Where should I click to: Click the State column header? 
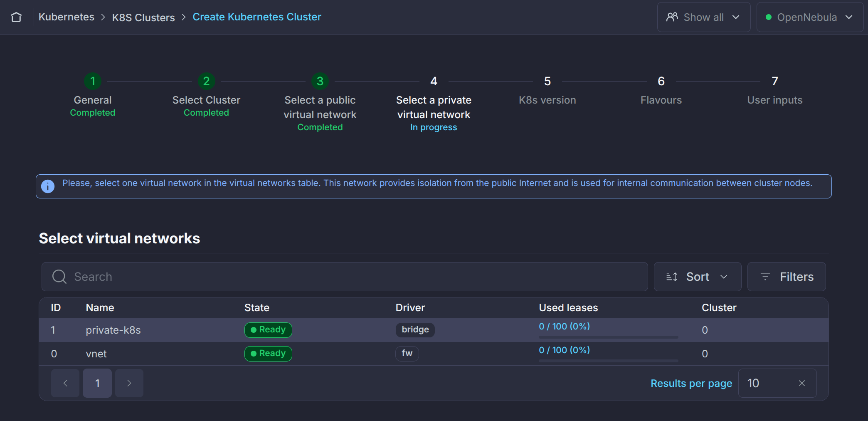(257, 307)
